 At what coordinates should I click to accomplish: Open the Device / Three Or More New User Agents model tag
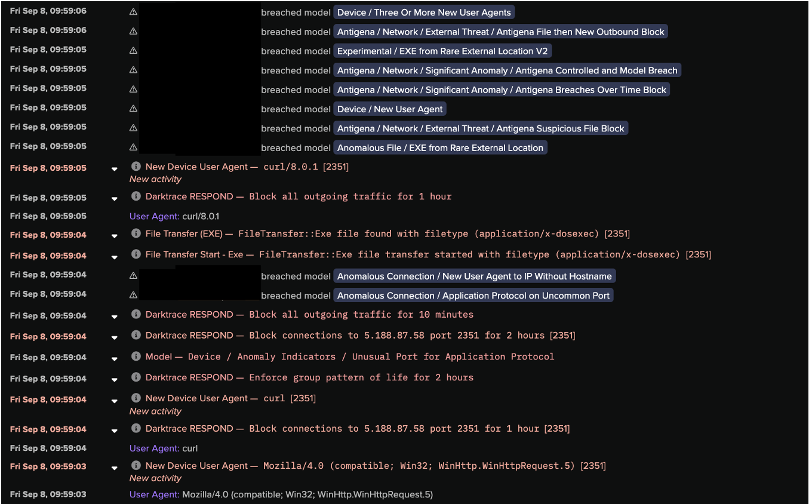[x=424, y=13]
